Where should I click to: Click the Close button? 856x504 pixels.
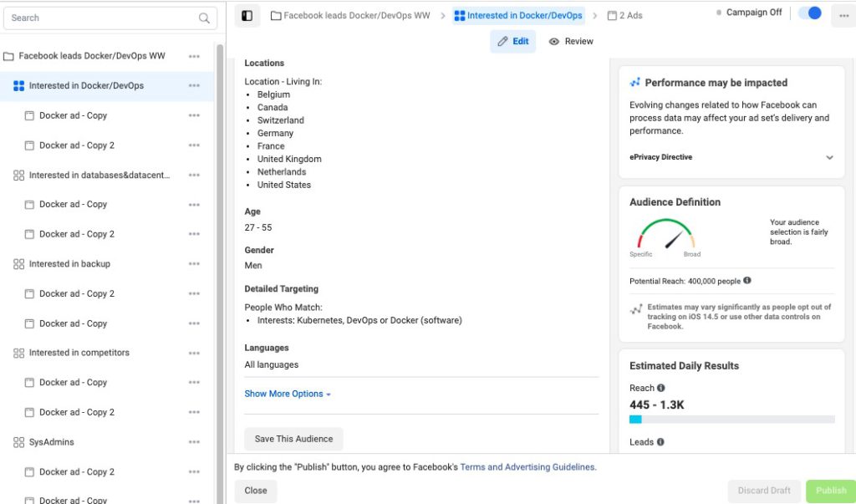[x=256, y=491]
